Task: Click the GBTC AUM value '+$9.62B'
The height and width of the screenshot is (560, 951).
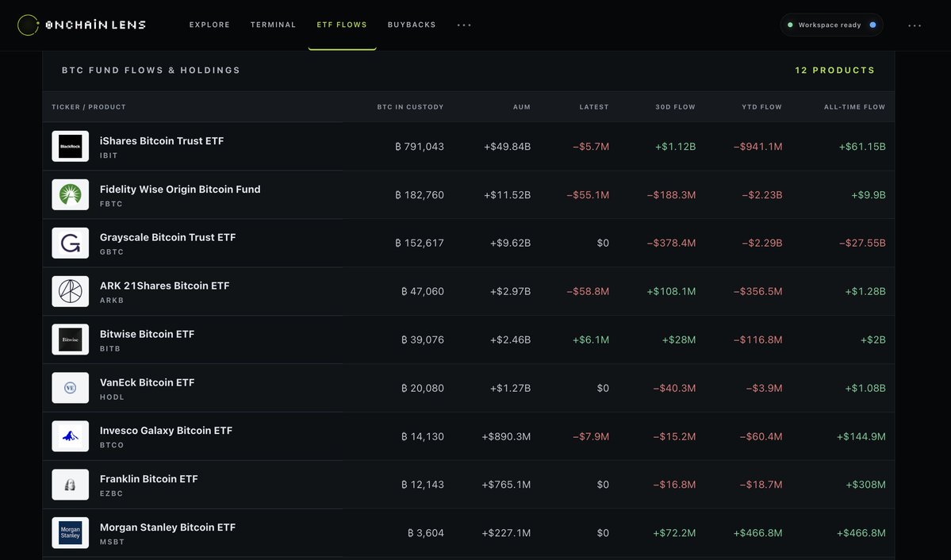Action: pyautogui.click(x=511, y=243)
